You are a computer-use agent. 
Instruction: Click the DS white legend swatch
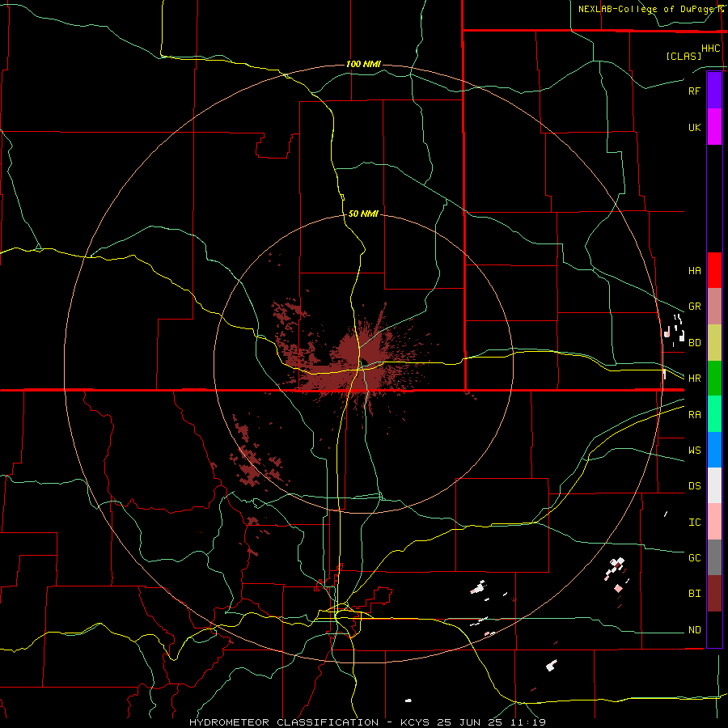714,485
